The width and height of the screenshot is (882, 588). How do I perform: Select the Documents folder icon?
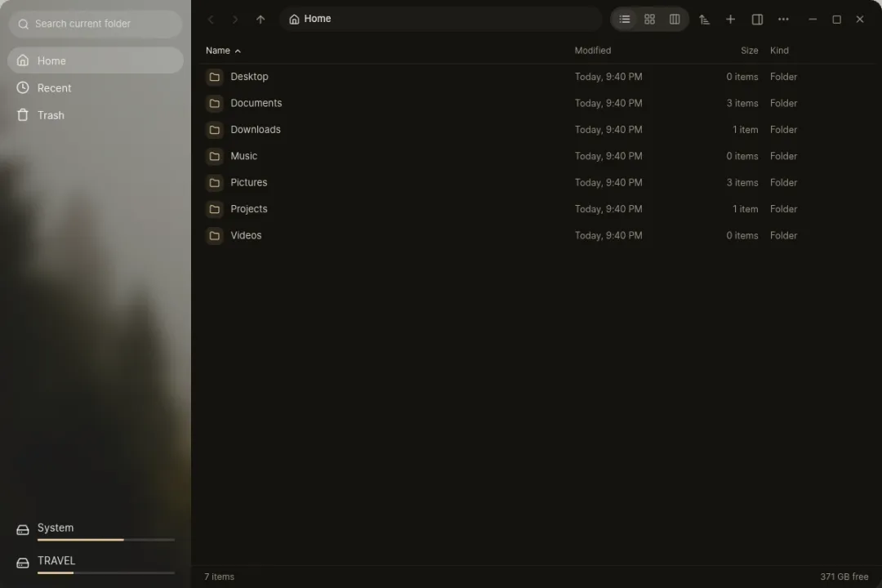pos(214,103)
